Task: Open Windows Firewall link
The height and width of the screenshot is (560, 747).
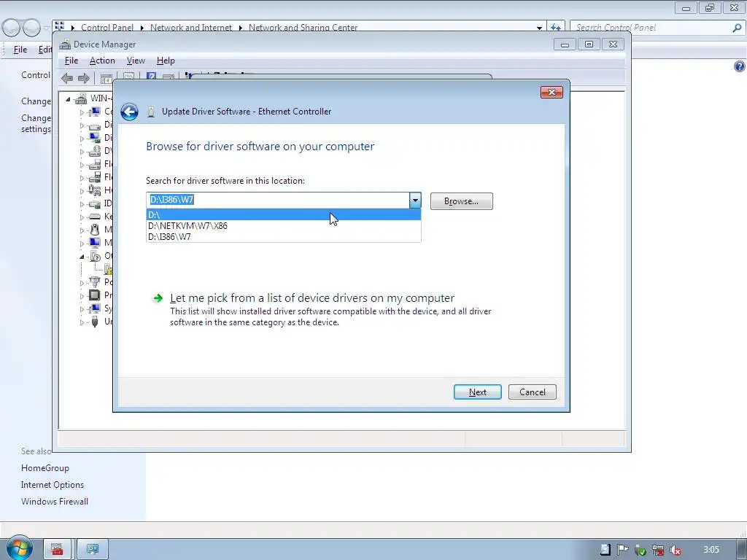Action: coord(55,502)
